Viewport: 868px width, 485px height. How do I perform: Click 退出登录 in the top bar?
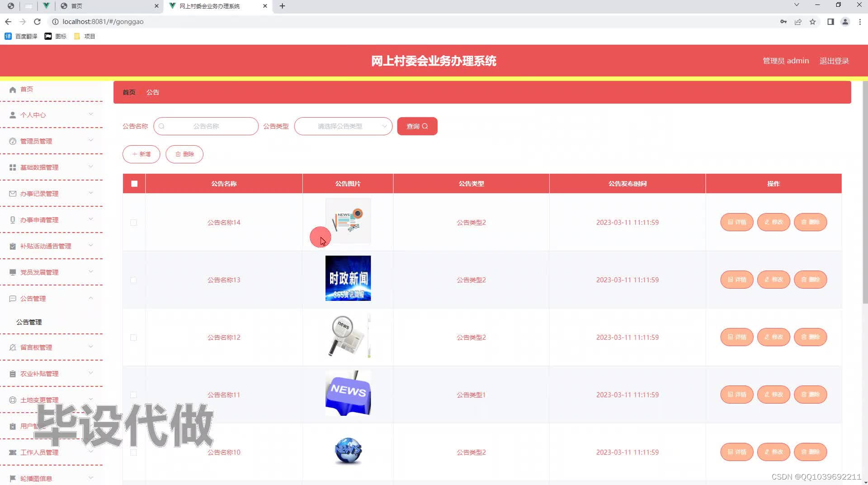[x=834, y=61]
